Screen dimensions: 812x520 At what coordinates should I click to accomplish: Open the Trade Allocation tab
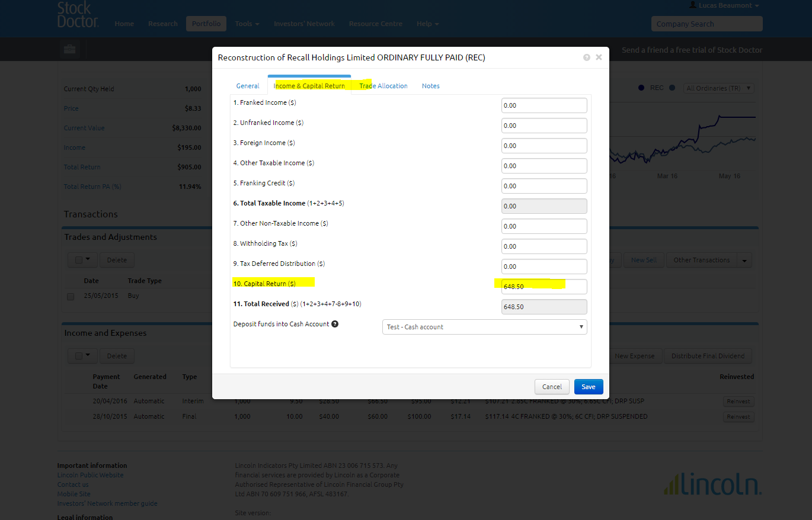(383, 86)
